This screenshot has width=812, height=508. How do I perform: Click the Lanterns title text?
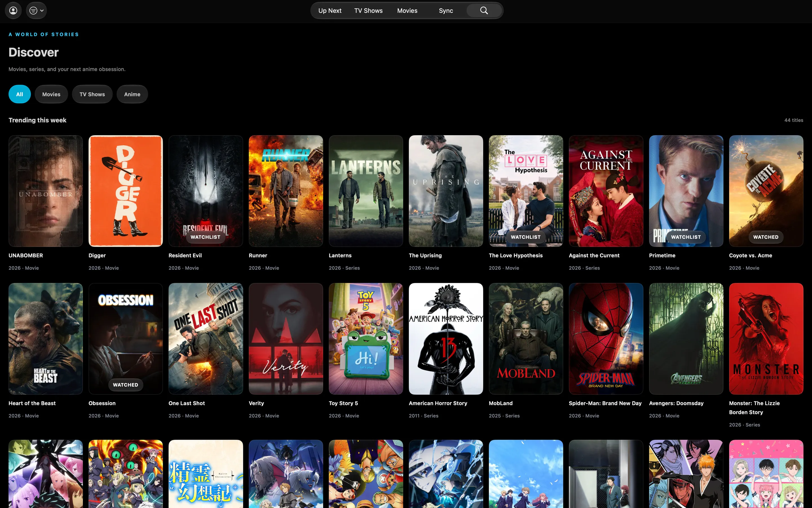tap(340, 255)
